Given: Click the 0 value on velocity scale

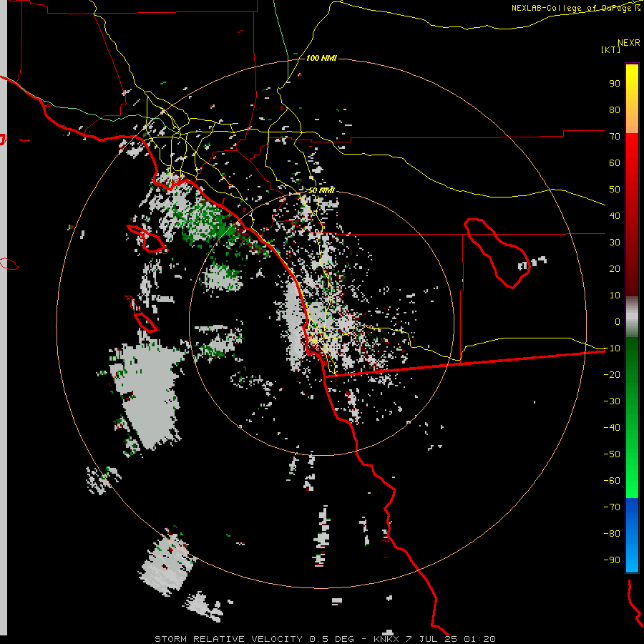Looking at the screenshot, I should coord(618,321).
